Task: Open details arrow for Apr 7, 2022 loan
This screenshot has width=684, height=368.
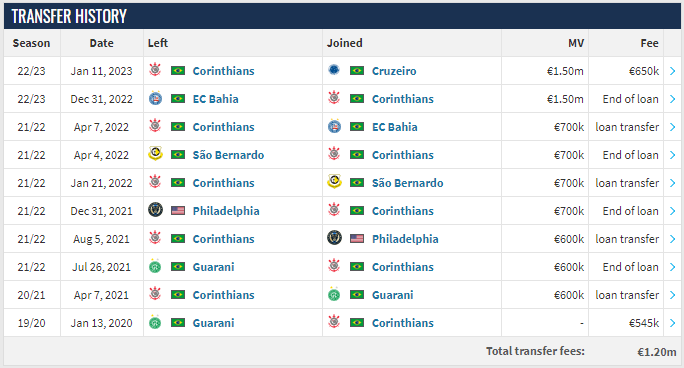Action: click(672, 127)
